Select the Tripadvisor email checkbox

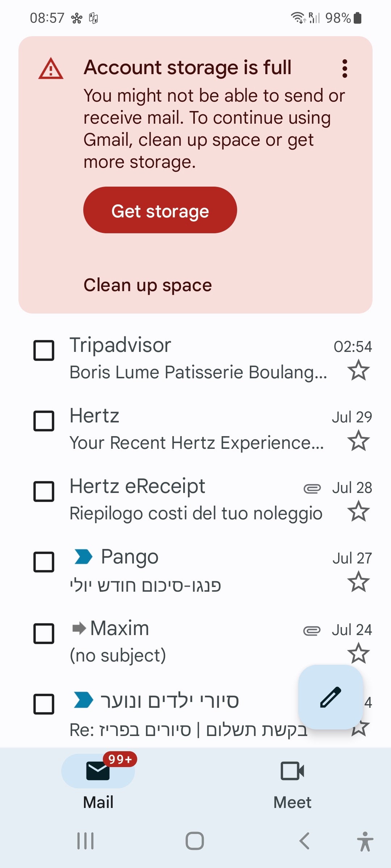click(44, 350)
